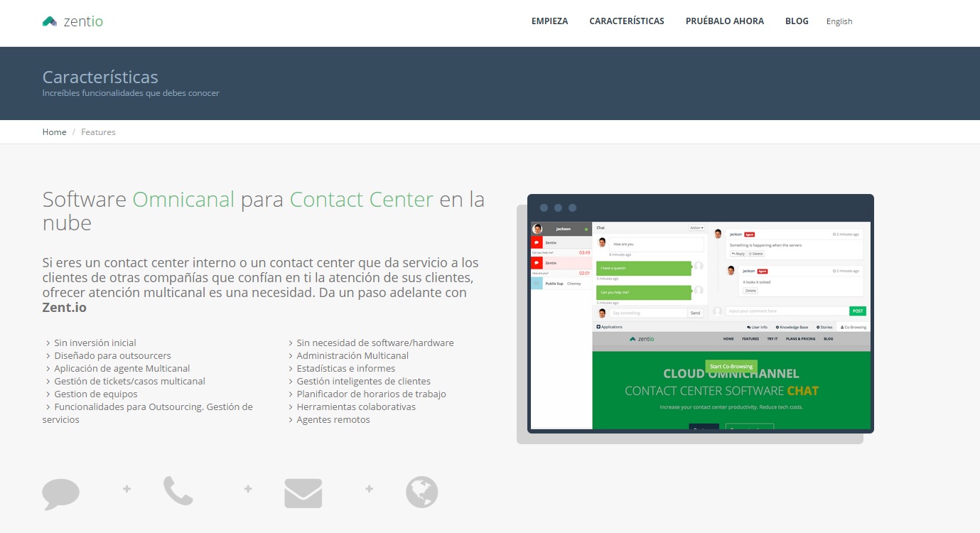Select the Zentio chat timed 03:49
Screen dimensions: 980x533
click(561, 247)
